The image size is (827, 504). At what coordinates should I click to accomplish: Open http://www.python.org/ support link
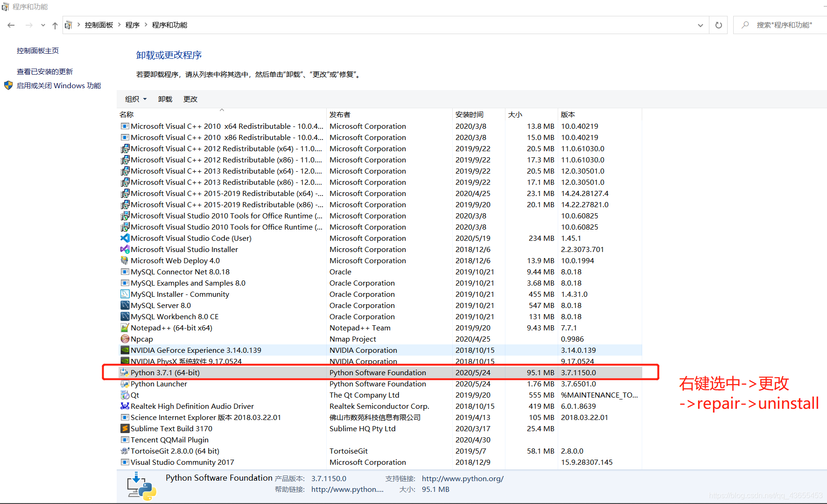click(x=463, y=478)
